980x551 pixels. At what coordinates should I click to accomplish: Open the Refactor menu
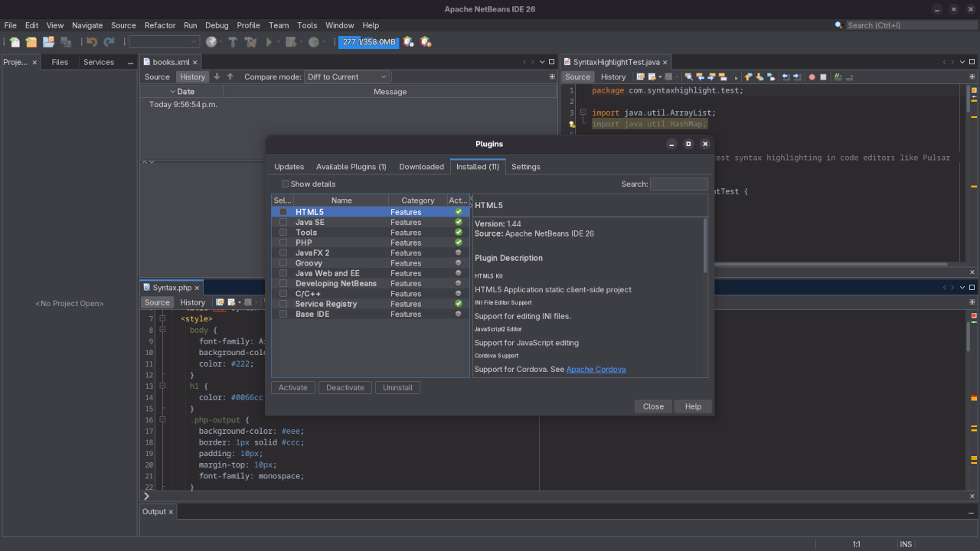tap(160, 25)
